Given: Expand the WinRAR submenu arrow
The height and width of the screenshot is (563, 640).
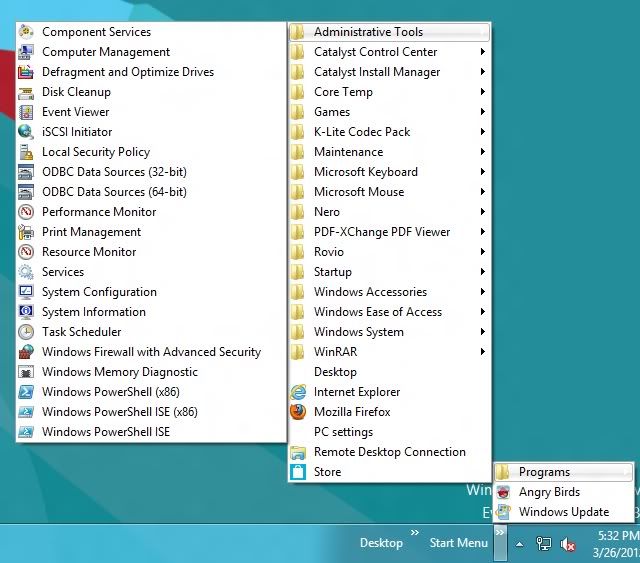Looking at the screenshot, I should point(483,352).
